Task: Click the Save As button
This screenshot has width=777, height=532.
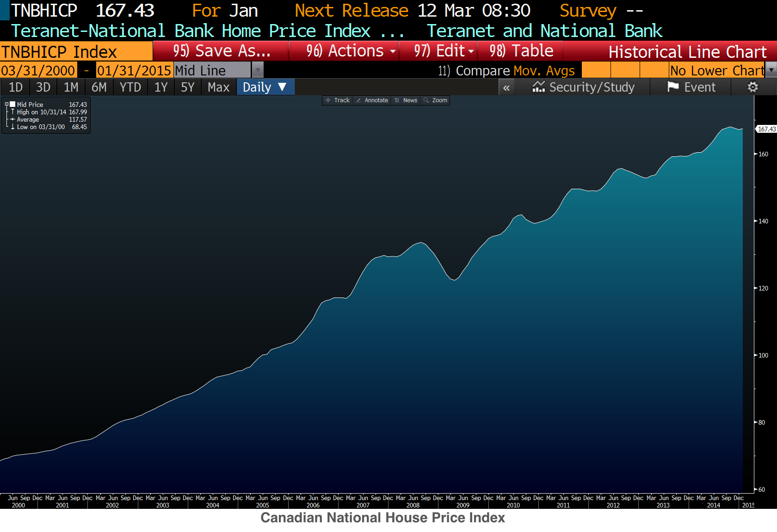Action: [x=221, y=51]
